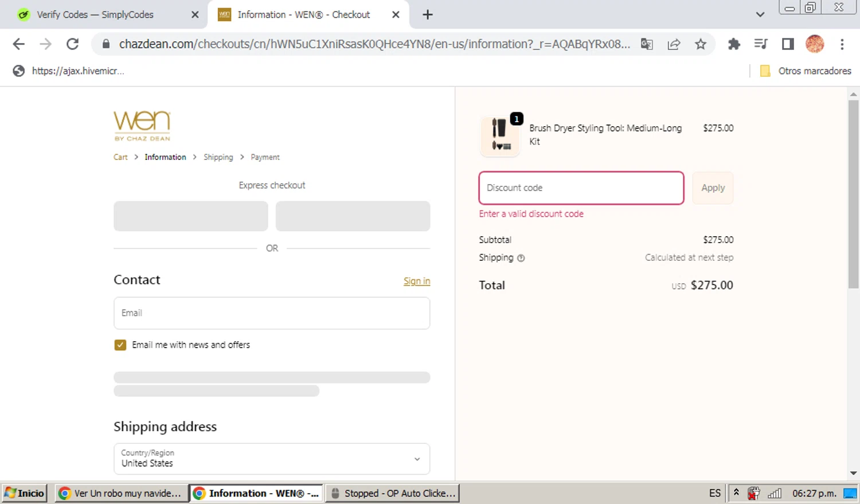Click the Enter a valid discount code message
The image size is (860, 504).
[x=531, y=214]
